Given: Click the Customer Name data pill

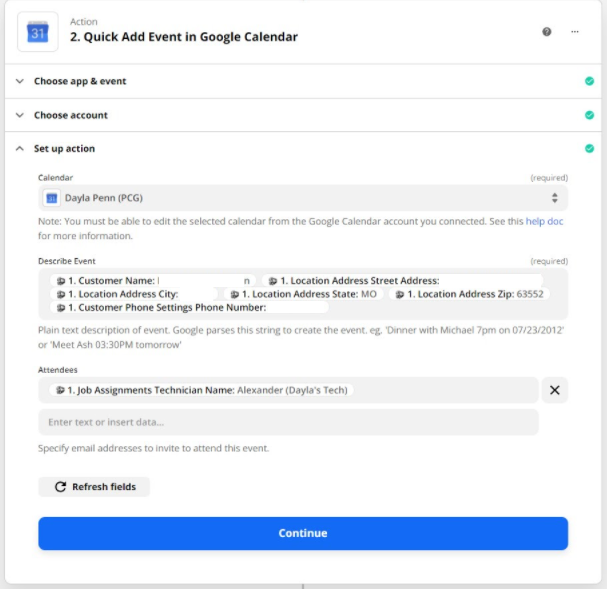Looking at the screenshot, I should click(155, 281).
